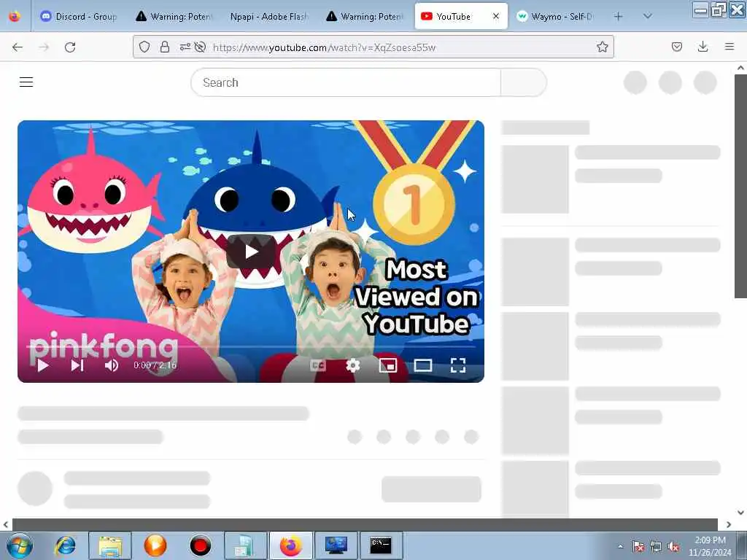Click the vertical scrollbar thumb
The height and width of the screenshot is (560, 747).
click(x=740, y=186)
